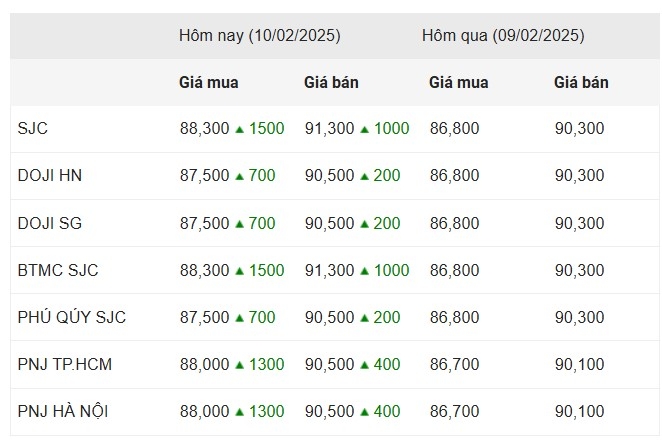662x440 pixels.
Task: Click the first Giá mua column header under Hôm nay
Action: (x=208, y=83)
